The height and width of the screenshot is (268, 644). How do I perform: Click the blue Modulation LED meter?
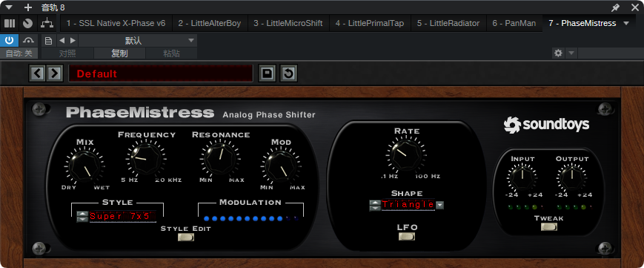pyautogui.click(x=250, y=218)
